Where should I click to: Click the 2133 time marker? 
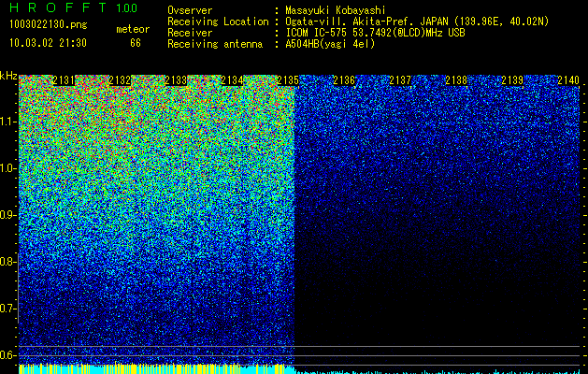tap(176, 80)
